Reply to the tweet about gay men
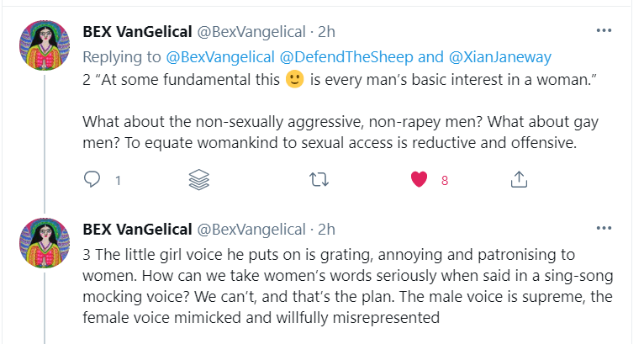644x344 pixels. 92,179
